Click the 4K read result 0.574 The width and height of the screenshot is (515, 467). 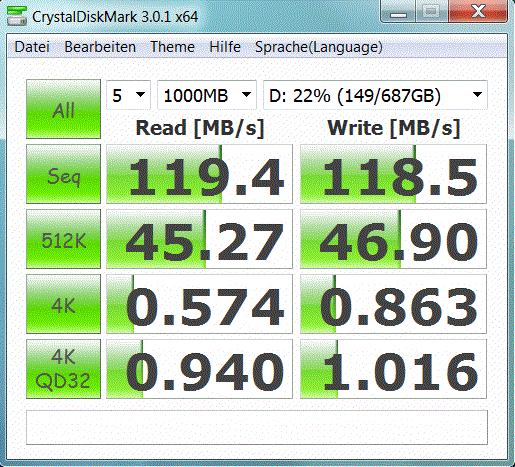[x=199, y=304]
